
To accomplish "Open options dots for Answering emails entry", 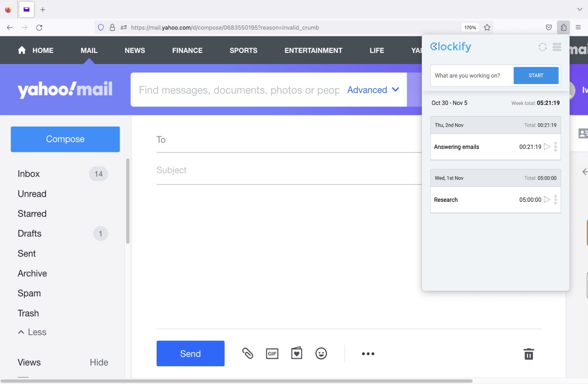I will coord(555,146).
